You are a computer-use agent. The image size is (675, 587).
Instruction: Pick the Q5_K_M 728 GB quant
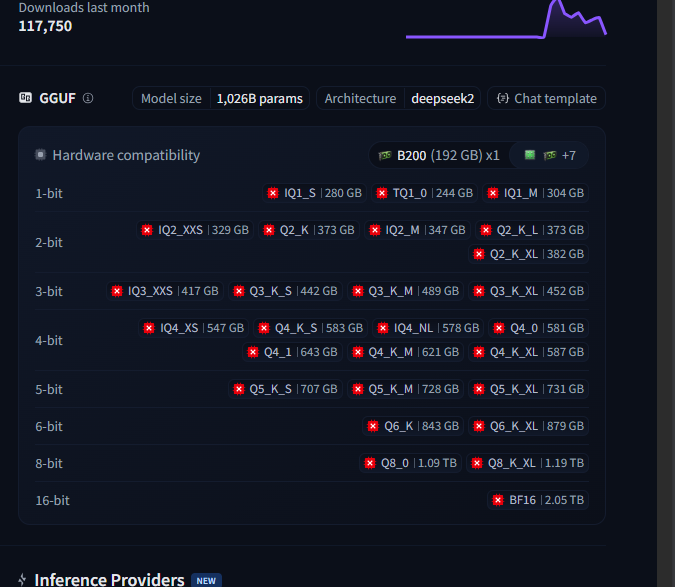click(405, 389)
